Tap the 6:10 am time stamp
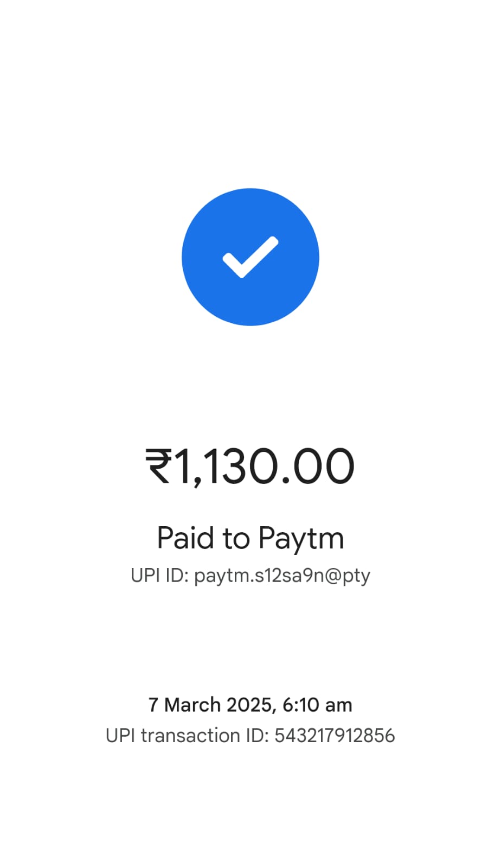The image size is (501, 868). coord(317,705)
